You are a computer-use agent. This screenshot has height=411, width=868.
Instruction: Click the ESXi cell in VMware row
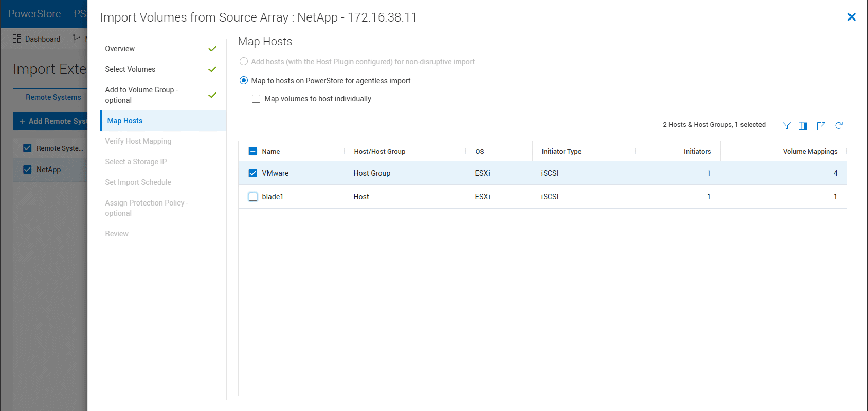(x=482, y=173)
